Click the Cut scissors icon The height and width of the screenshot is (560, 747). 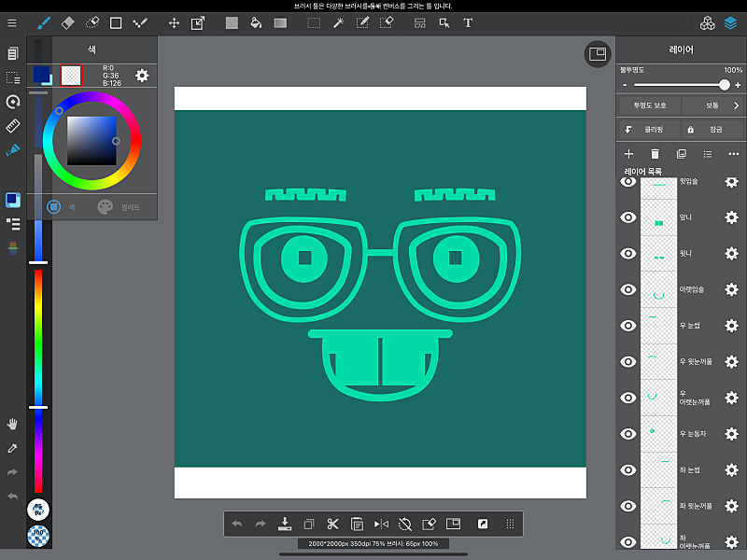332,524
